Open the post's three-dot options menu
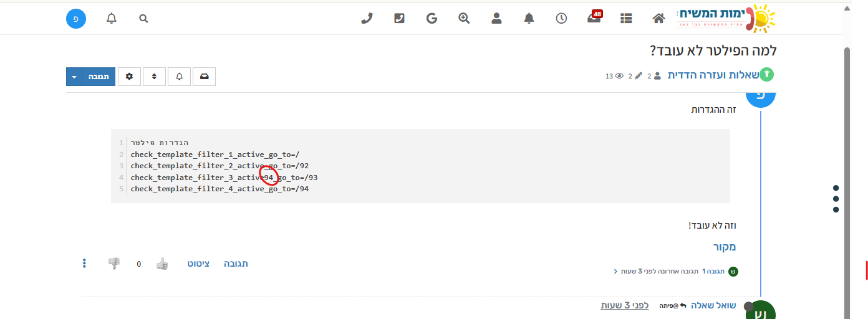The width and height of the screenshot is (868, 319). tap(84, 264)
